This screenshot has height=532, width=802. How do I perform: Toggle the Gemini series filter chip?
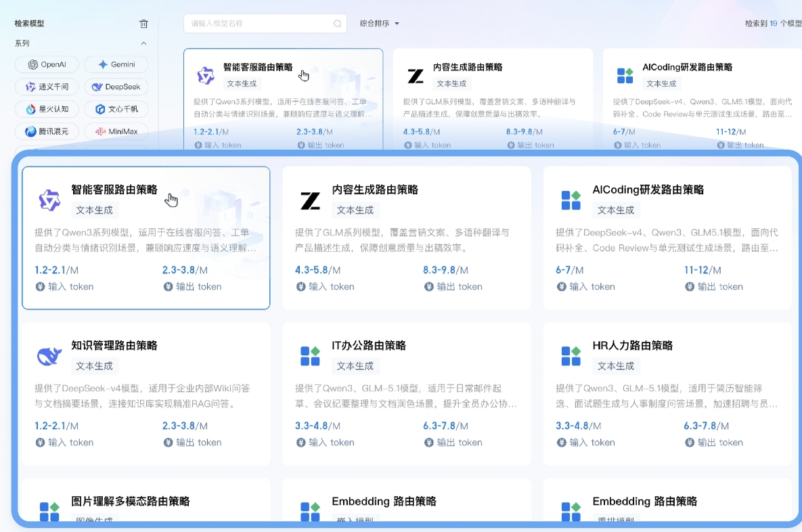pos(116,64)
